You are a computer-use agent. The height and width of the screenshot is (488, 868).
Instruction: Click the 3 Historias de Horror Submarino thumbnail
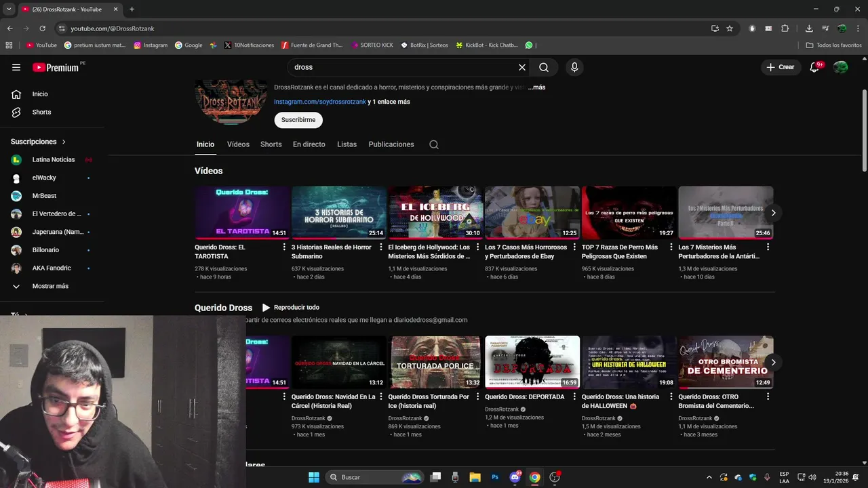click(x=339, y=212)
